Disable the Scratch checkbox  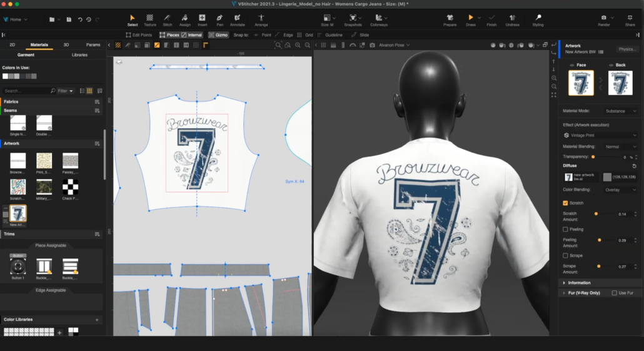coord(566,203)
